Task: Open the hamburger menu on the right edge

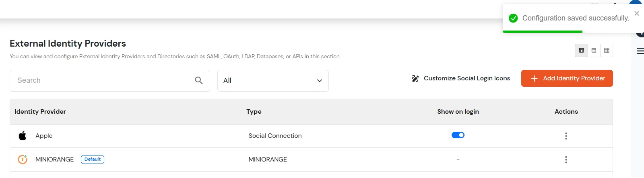Action: [x=640, y=51]
